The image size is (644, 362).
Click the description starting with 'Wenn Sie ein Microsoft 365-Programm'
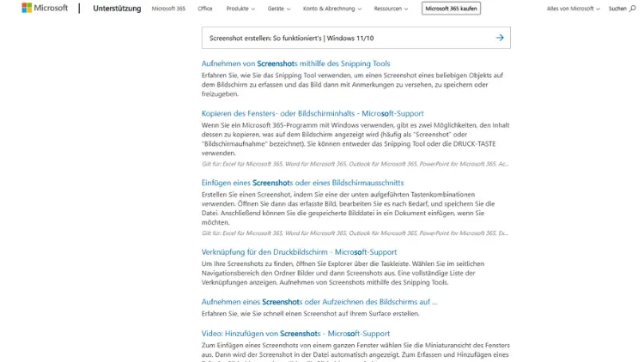click(x=355, y=139)
